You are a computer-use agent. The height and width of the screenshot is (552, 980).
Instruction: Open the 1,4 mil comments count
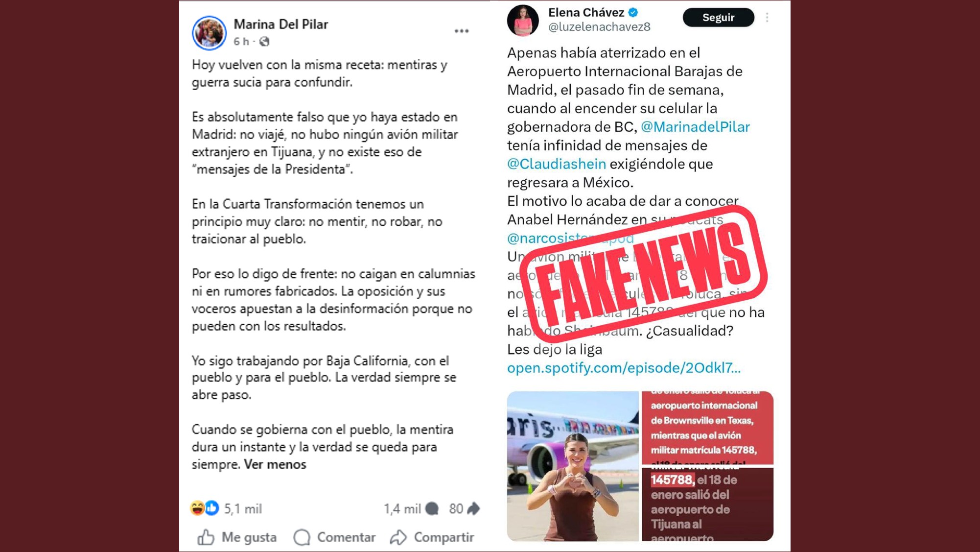(x=411, y=509)
